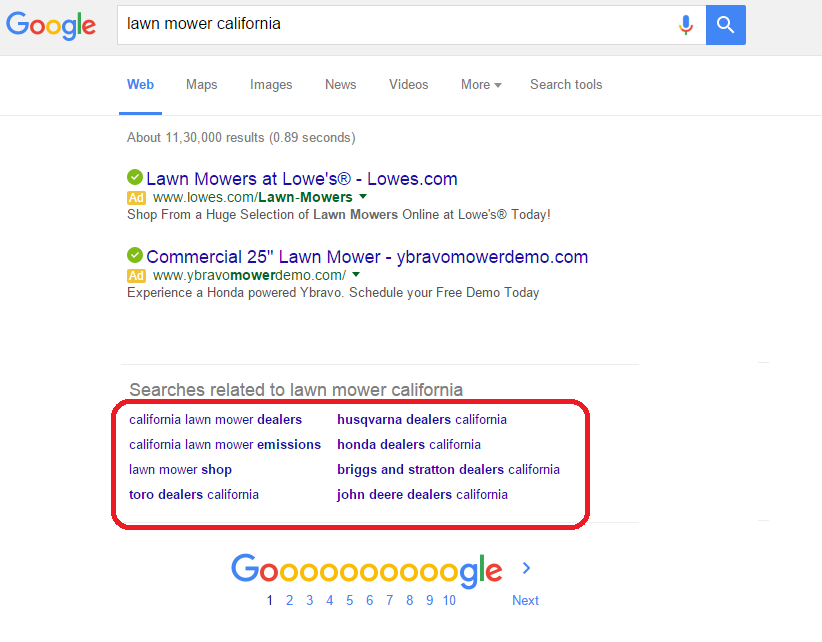Click the Ad badge under Lowe's result

click(x=136, y=198)
